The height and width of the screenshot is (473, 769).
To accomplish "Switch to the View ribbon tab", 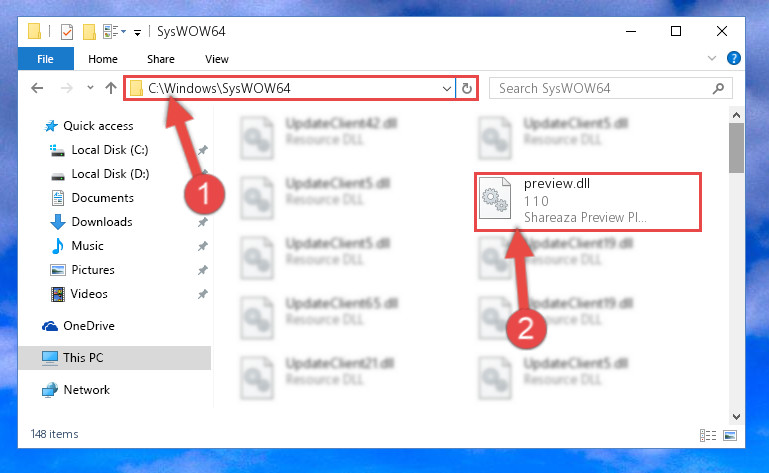I will pos(217,59).
